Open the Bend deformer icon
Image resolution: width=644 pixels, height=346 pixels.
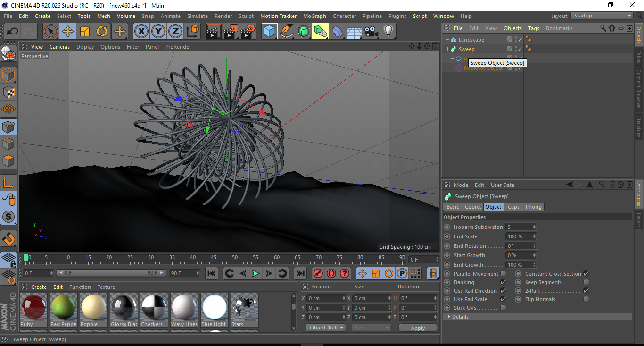click(x=338, y=32)
